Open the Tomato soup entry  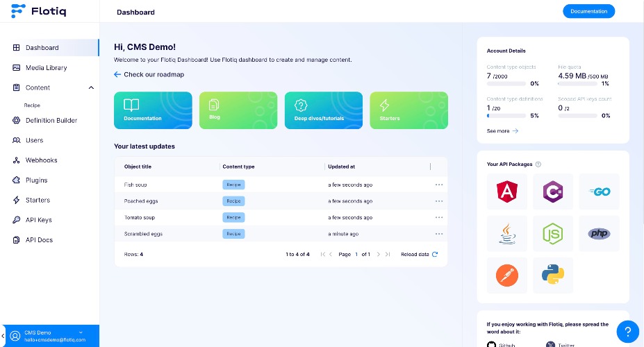pos(139,217)
